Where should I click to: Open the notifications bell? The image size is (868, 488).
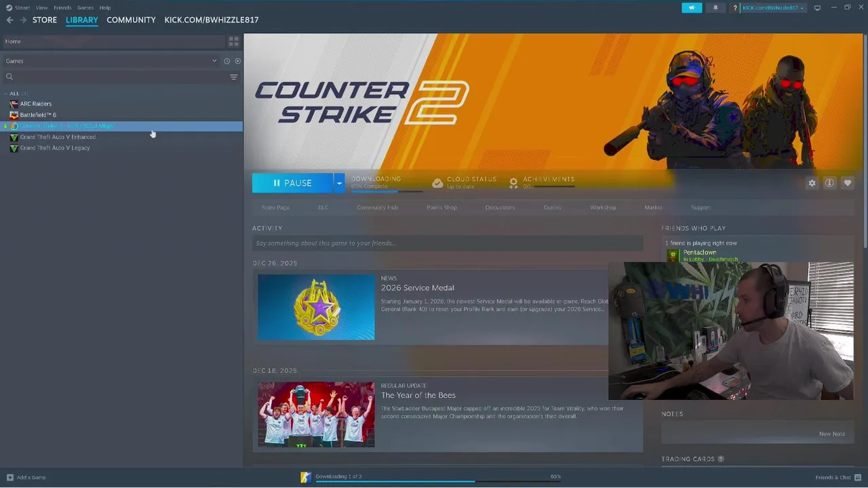(715, 7)
